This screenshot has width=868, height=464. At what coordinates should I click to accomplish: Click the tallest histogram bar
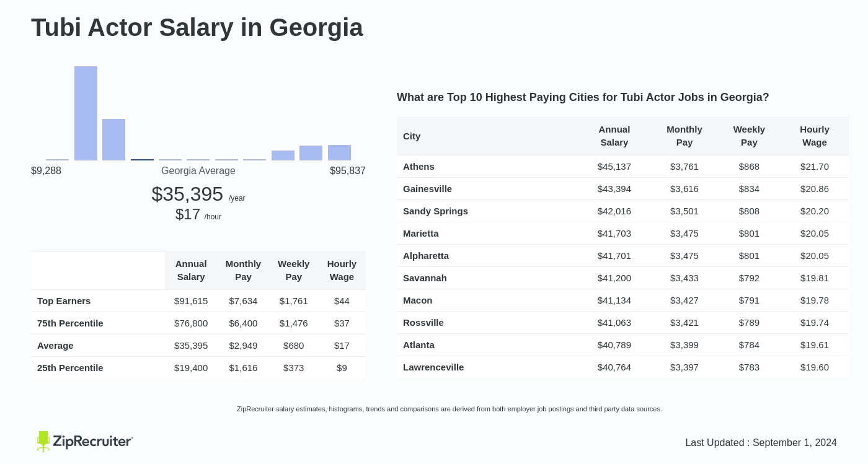point(86,113)
